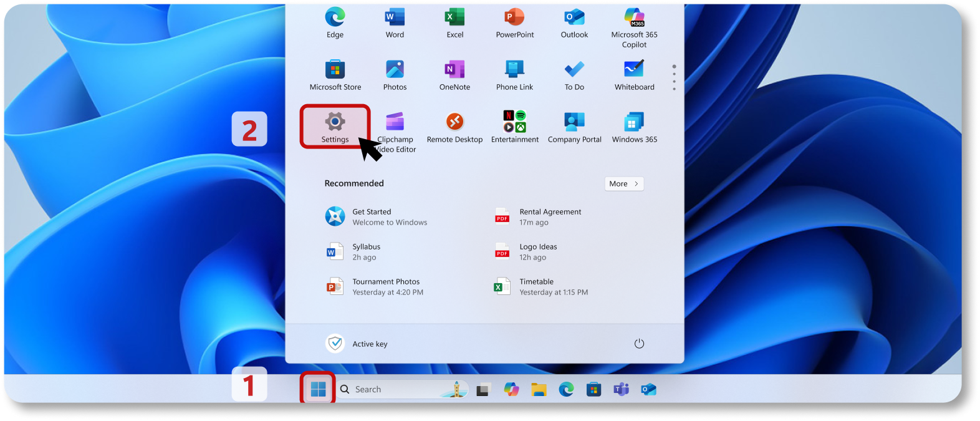The width and height of the screenshot is (980, 421).
Task: Launch PowerPoint from pinned apps
Action: pyautogui.click(x=514, y=22)
